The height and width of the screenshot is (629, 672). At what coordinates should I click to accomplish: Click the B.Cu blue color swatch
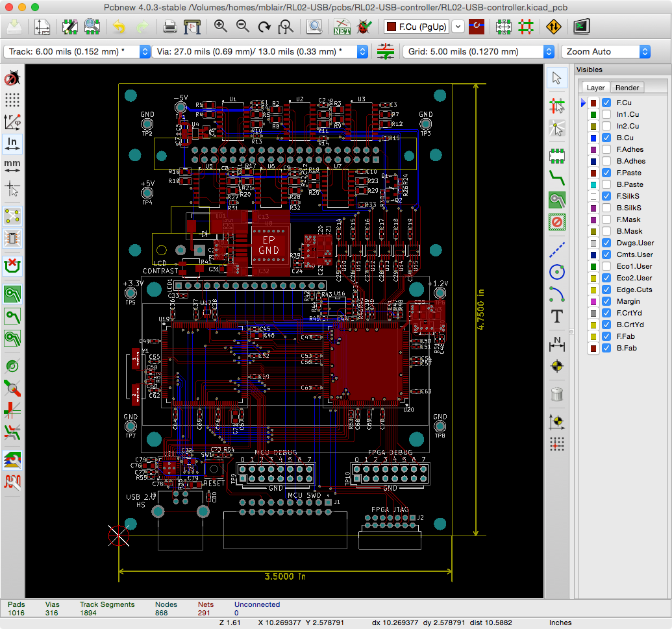pos(593,138)
